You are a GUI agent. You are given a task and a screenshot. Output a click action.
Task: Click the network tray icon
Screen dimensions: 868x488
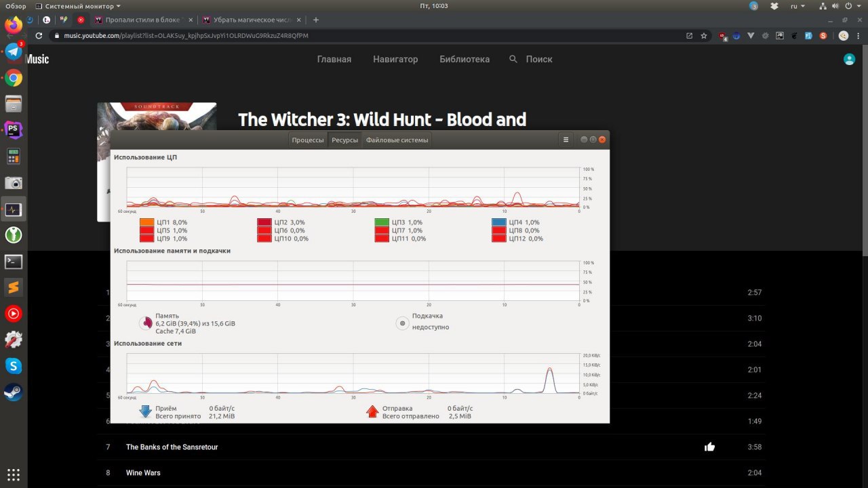(823, 5)
